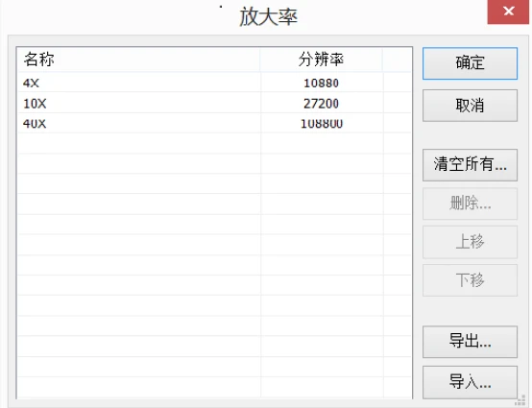The image size is (532, 408).
Task: Sort by the 名称 column header
Action: (138, 60)
